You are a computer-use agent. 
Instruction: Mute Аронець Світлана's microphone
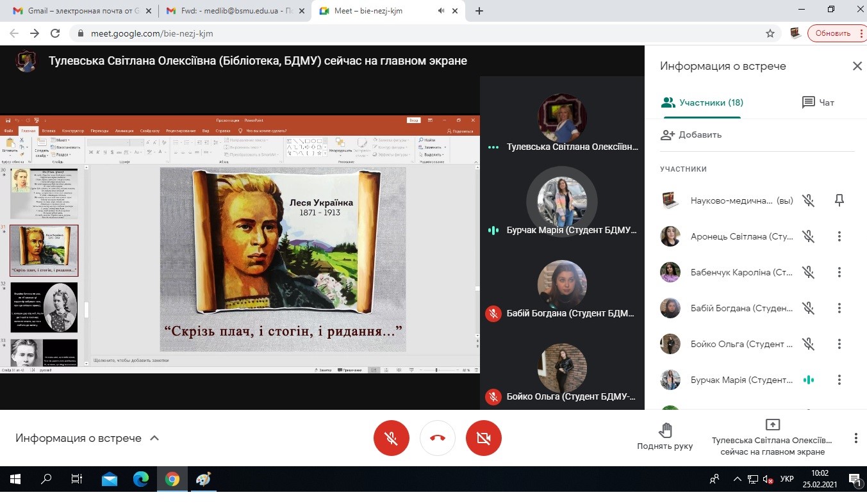coord(809,236)
